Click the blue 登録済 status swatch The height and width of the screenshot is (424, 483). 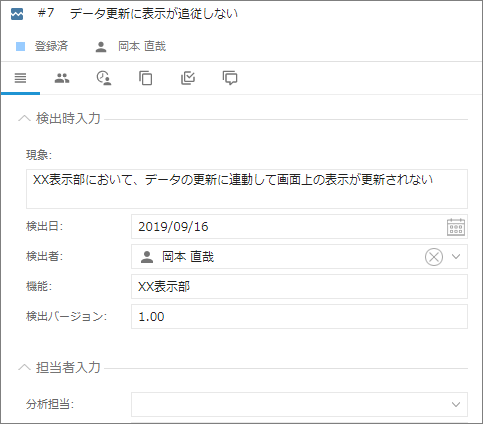click(x=21, y=46)
